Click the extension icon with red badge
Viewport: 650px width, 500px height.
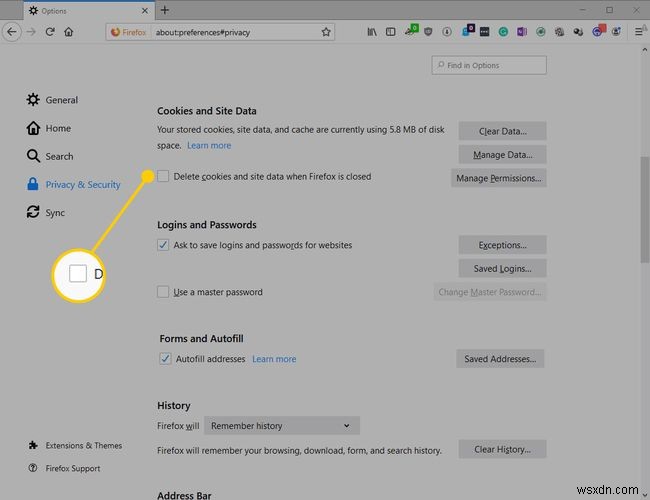point(599,30)
